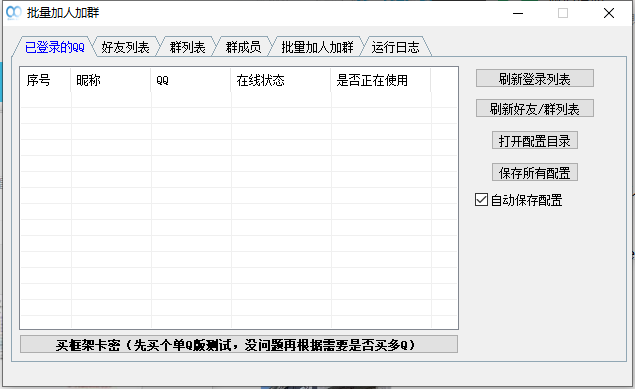Save settings with 保存所有配置 button
This screenshot has width=635, height=389.
[535, 172]
